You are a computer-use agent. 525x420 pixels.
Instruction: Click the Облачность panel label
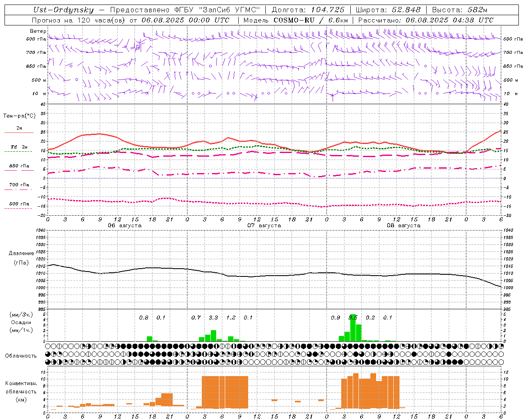pos(21,356)
